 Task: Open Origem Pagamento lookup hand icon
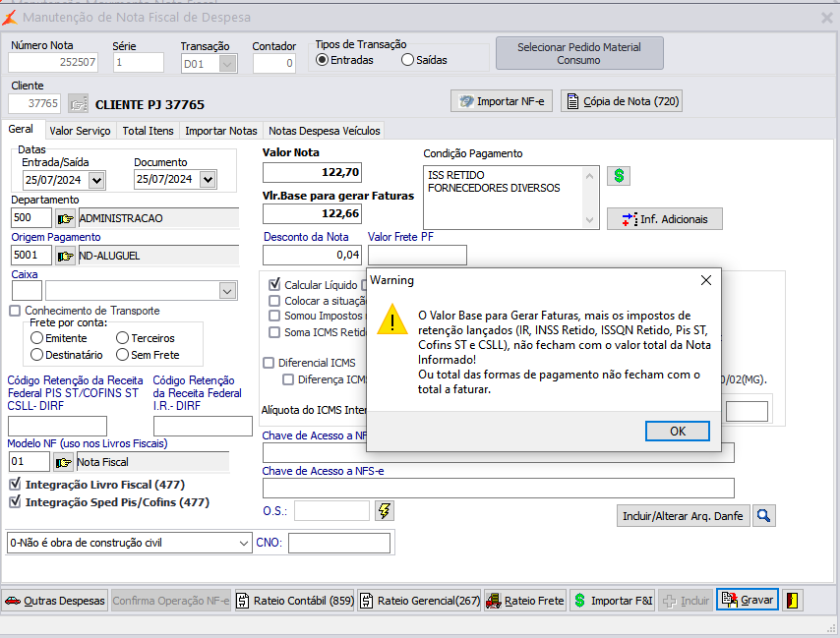(x=65, y=256)
